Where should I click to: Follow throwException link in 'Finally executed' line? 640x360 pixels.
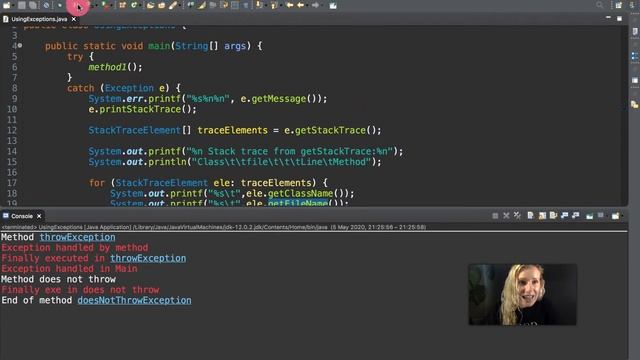click(x=148, y=258)
